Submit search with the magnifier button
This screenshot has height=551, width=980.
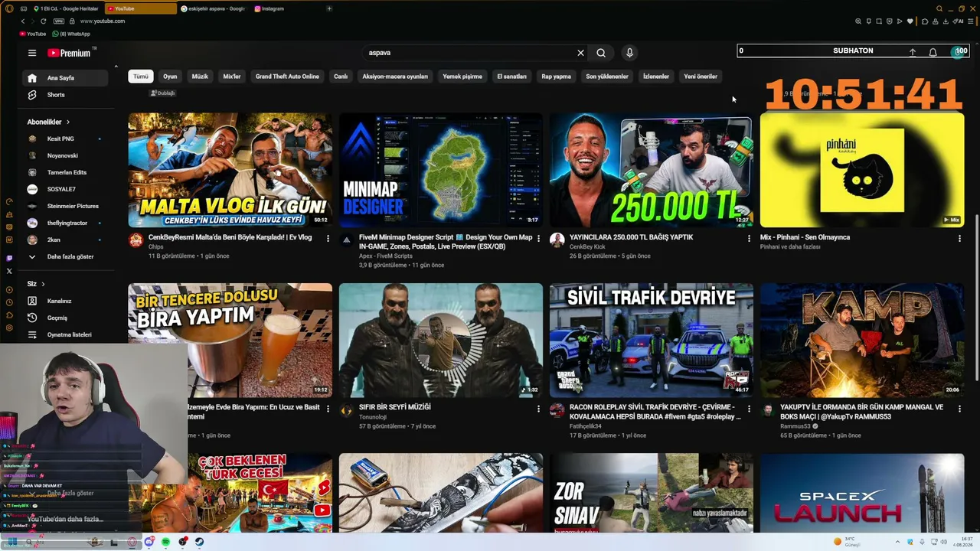pyautogui.click(x=601, y=53)
